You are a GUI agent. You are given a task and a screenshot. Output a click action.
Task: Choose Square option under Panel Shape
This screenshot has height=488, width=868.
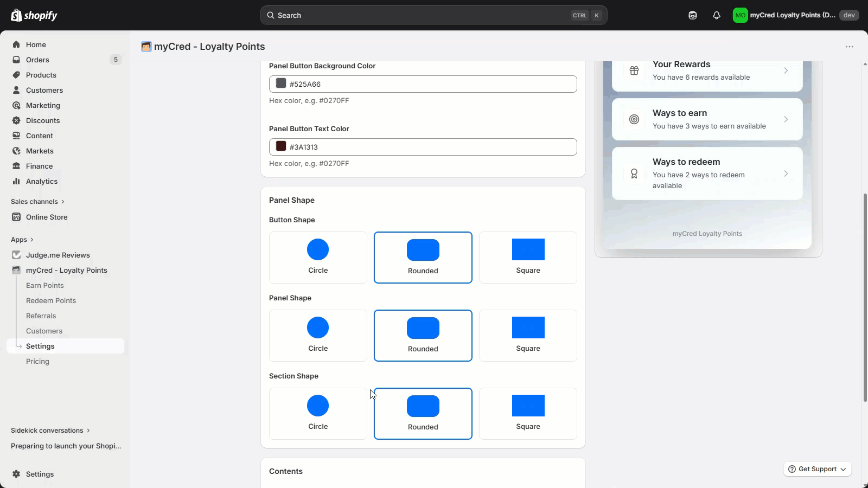click(x=528, y=335)
